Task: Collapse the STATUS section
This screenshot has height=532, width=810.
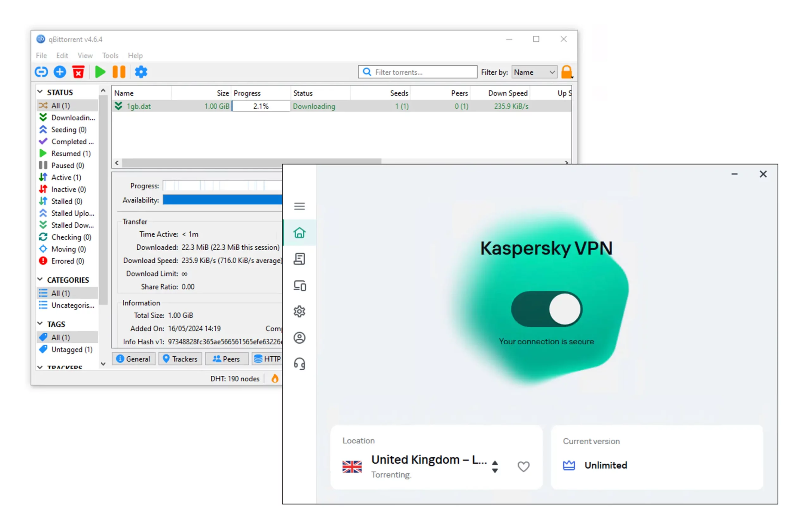Action: tap(40, 91)
